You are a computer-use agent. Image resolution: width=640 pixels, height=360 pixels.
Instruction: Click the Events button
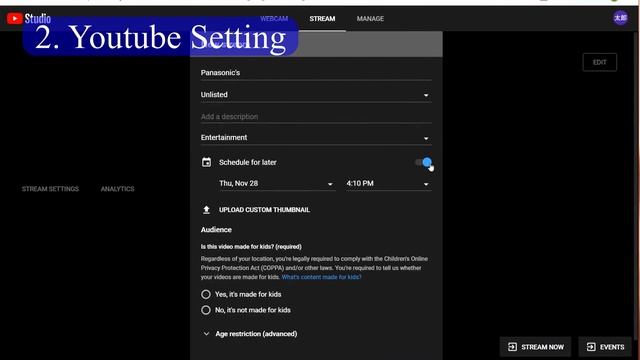[x=606, y=347]
